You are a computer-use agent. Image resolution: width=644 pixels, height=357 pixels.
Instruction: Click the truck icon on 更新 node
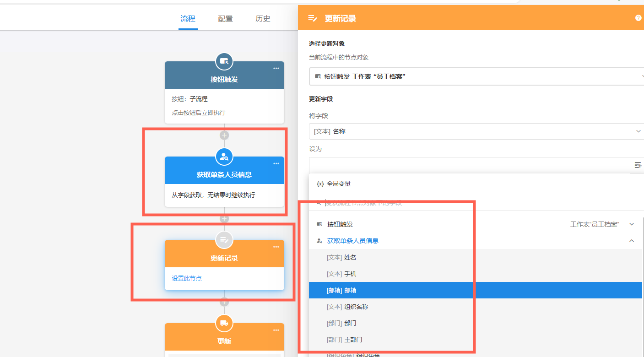(x=224, y=323)
